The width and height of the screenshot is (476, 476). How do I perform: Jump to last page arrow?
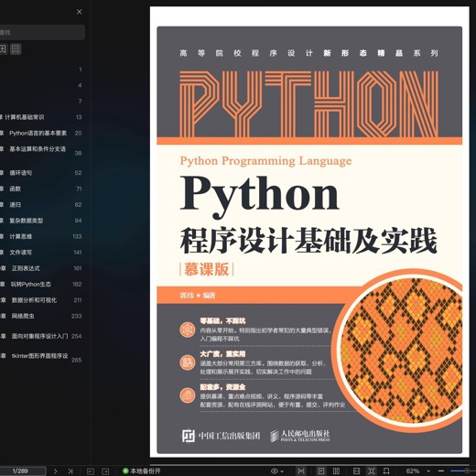(x=70, y=471)
